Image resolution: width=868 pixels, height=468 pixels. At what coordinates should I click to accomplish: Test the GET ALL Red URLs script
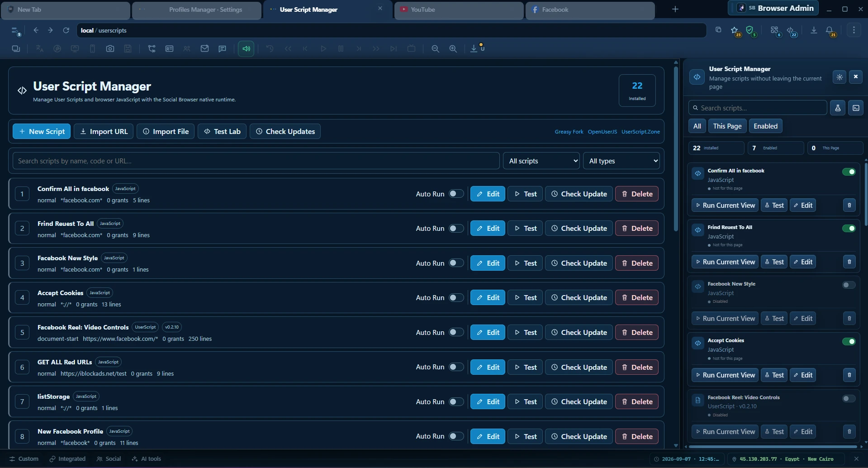[x=525, y=367]
